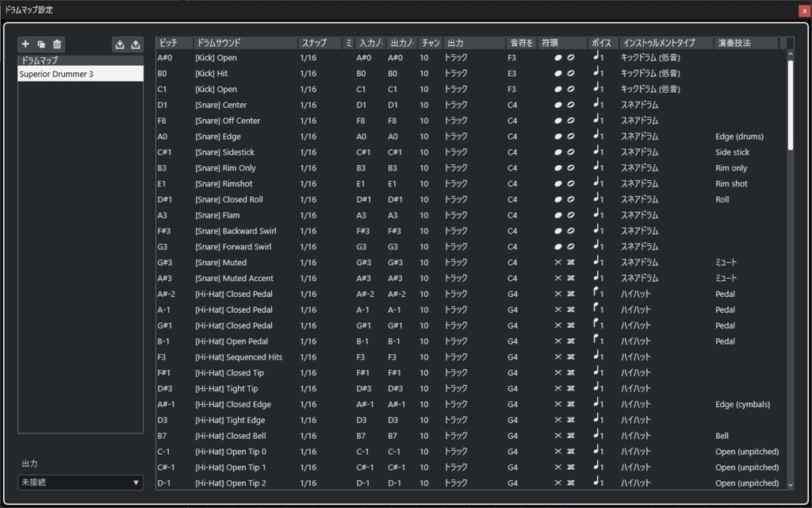Open the 出力 dropdown showing 未接続
Viewport: 812px width, 508px height.
80,482
